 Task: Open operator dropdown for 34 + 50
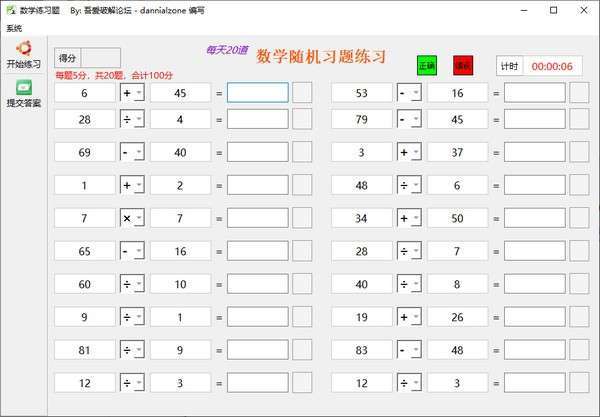pos(409,218)
